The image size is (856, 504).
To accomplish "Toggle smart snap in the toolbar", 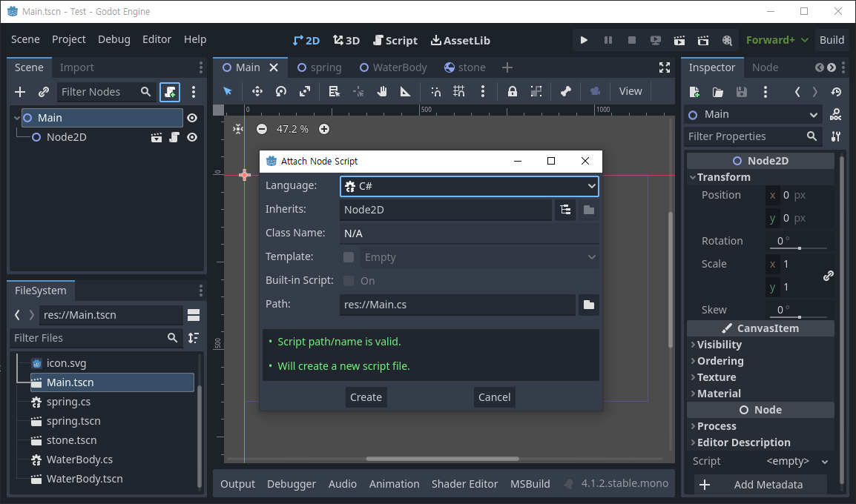I will coord(435,91).
